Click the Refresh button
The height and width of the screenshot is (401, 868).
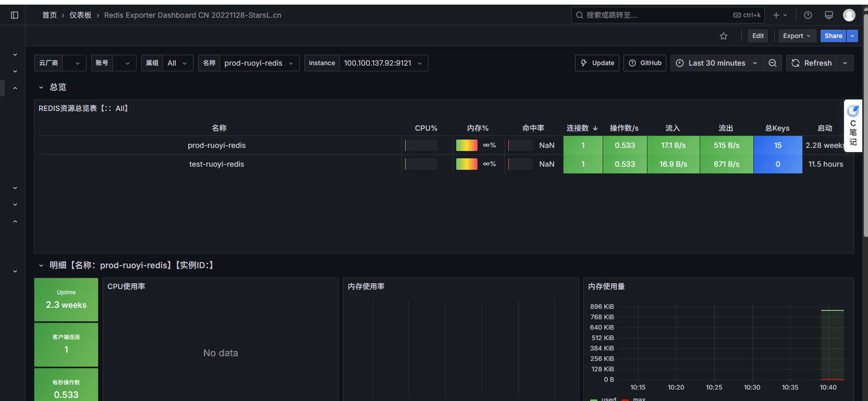[x=812, y=63]
